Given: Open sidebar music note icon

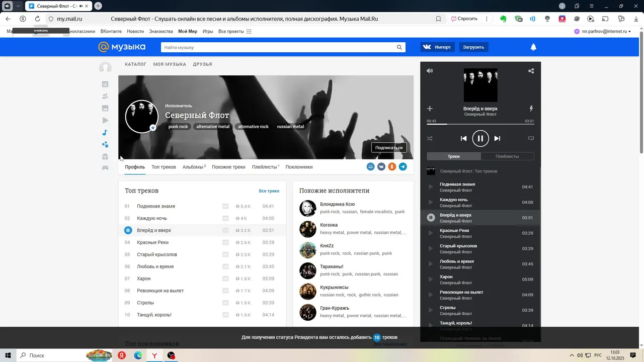Looking at the screenshot, I should coord(105,133).
